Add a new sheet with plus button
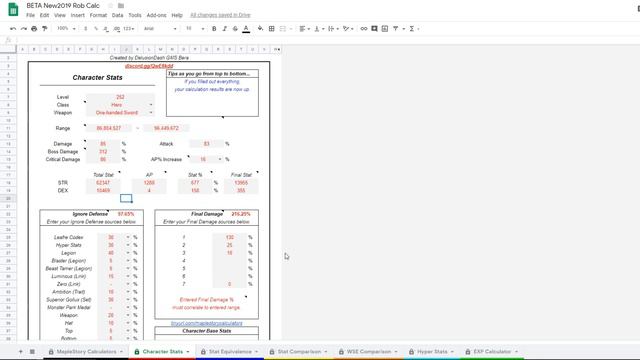The image size is (640, 360). coord(20,351)
